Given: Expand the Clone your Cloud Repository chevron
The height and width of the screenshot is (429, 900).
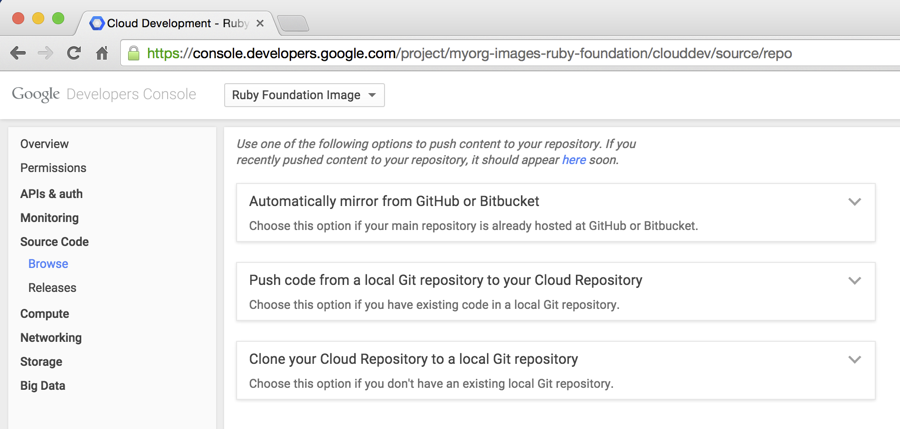Looking at the screenshot, I should [855, 360].
